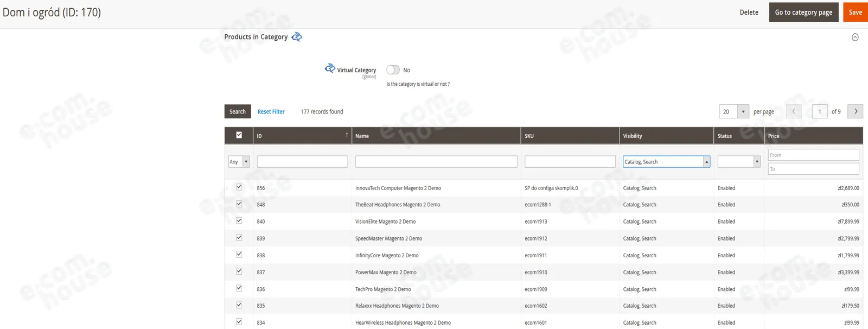The width and height of the screenshot is (868, 329).
Task: Sort by the ID column header
Action: point(302,136)
